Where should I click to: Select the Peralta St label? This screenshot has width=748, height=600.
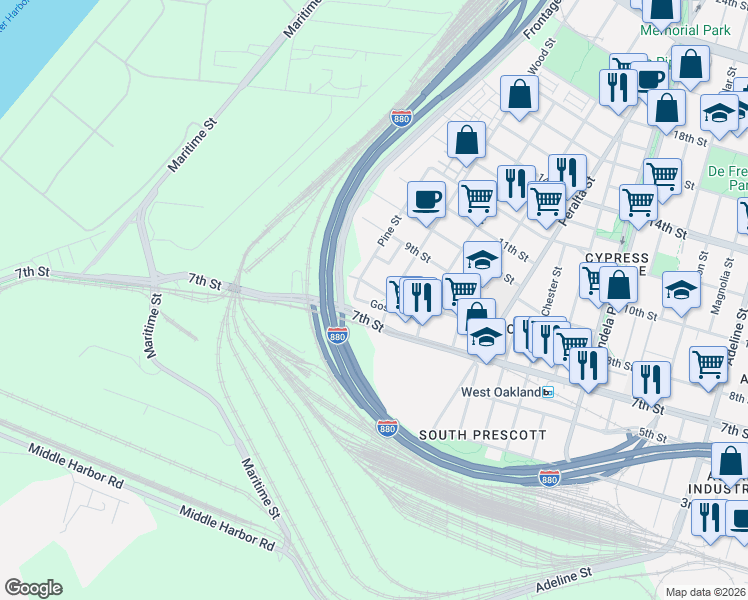[x=578, y=201]
